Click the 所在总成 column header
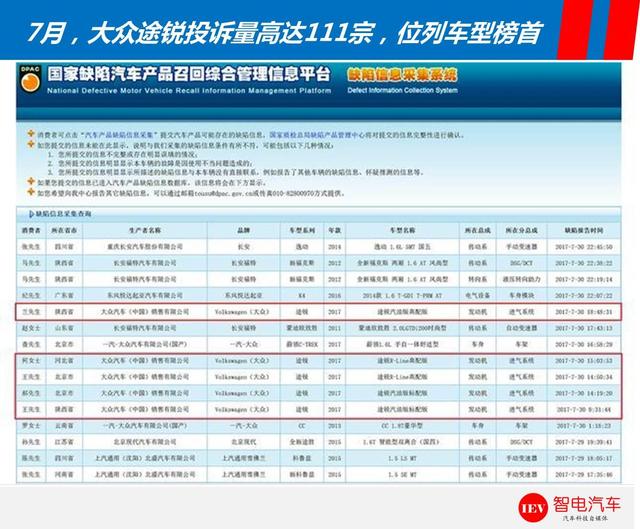 pyautogui.click(x=477, y=231)
